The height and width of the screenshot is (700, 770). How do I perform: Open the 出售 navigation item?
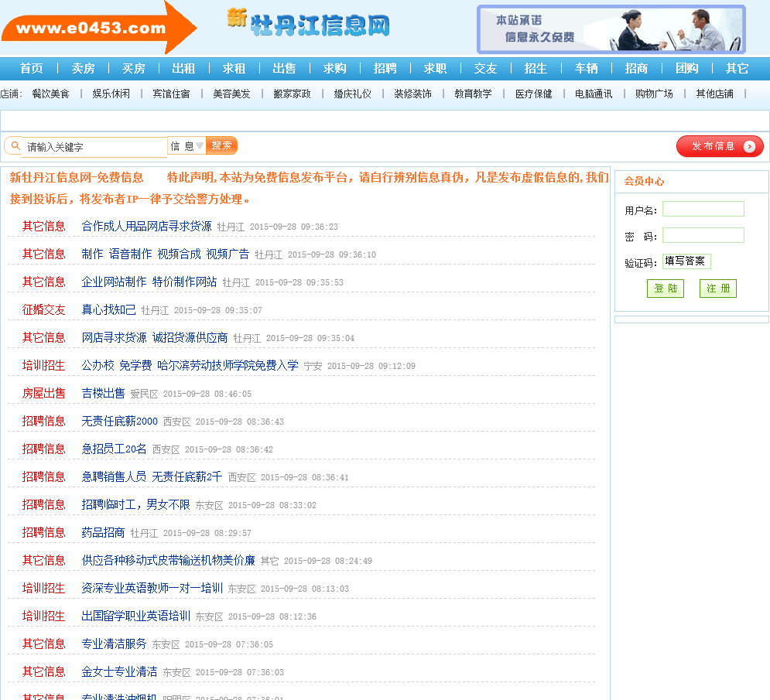pos(284,68)
